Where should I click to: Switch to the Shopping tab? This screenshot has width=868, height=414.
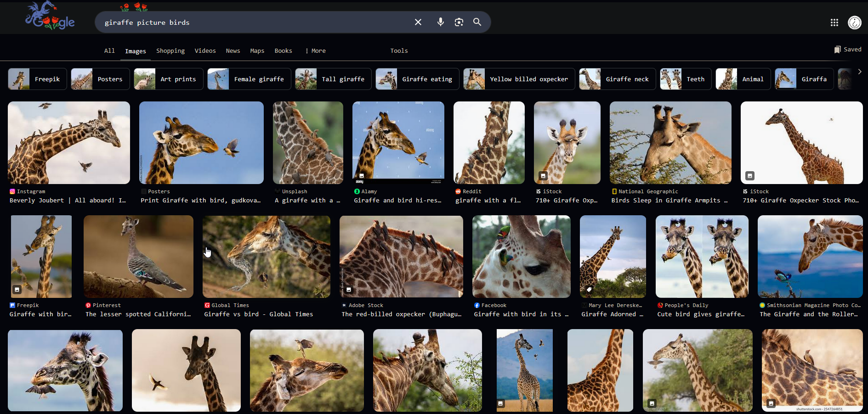[170, 51]
